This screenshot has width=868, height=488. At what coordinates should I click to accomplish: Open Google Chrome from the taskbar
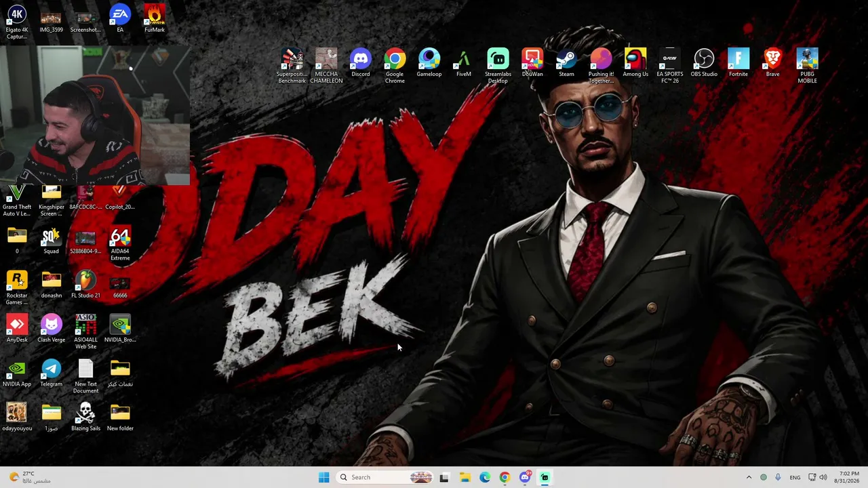(x=505, y=477)
